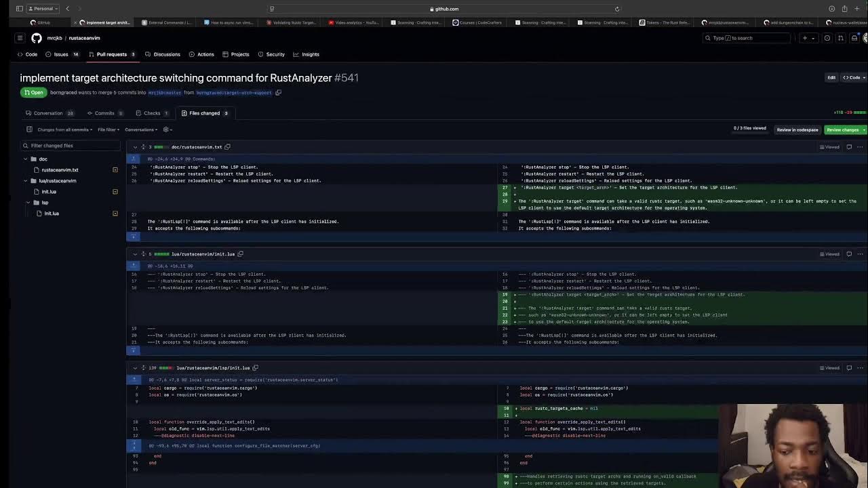Copy path of doc/rustaceanvim.txt
Screen dimensions: 868x488
(228, 146)
